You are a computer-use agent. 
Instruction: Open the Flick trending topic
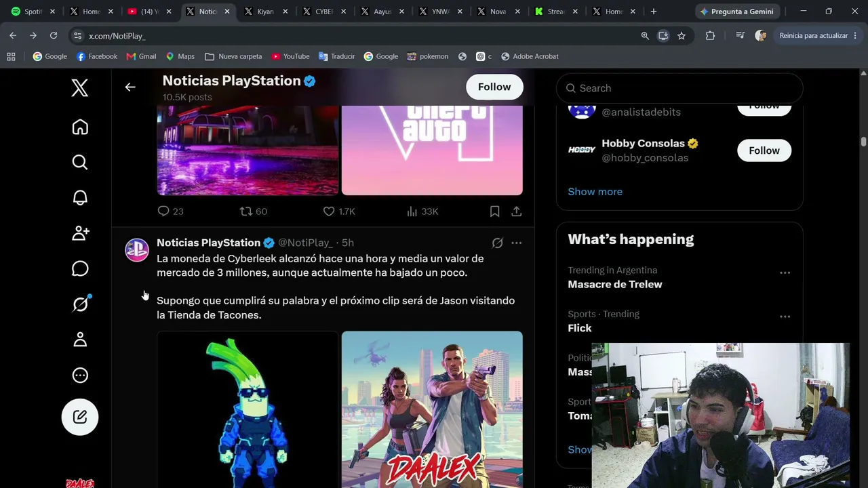tap(580, 328)
